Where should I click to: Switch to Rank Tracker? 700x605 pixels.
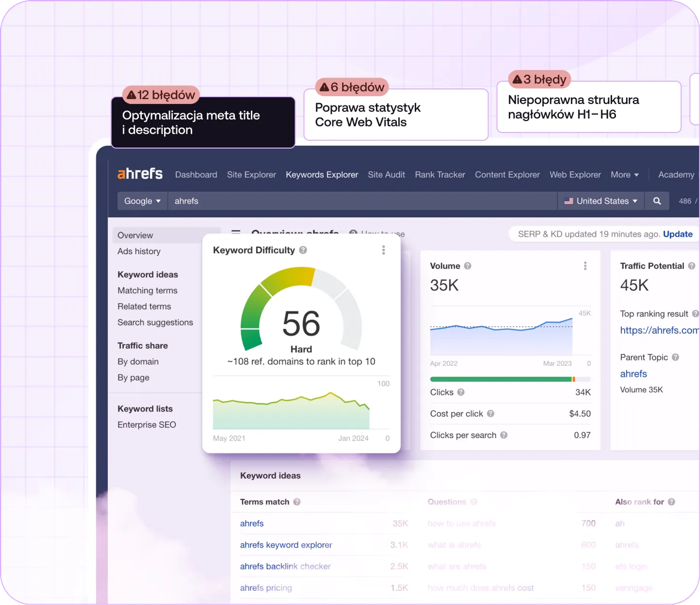[x=440, y=175]
